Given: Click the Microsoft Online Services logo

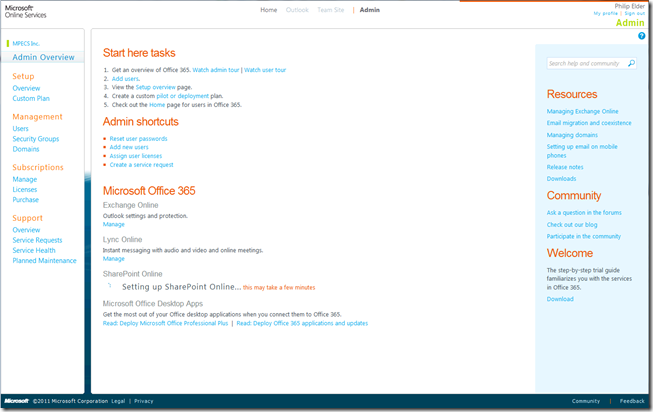Looking at the screenshot, I should click(x=25, y=12).
